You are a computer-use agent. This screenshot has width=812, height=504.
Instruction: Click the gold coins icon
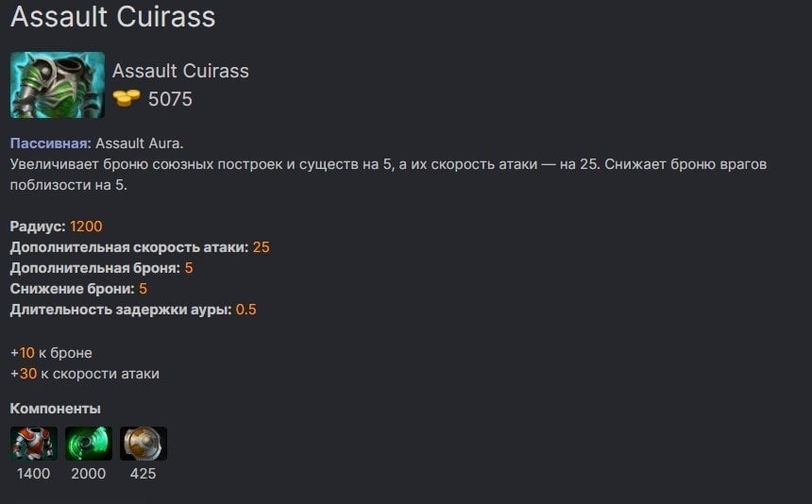tap(127, 98)
